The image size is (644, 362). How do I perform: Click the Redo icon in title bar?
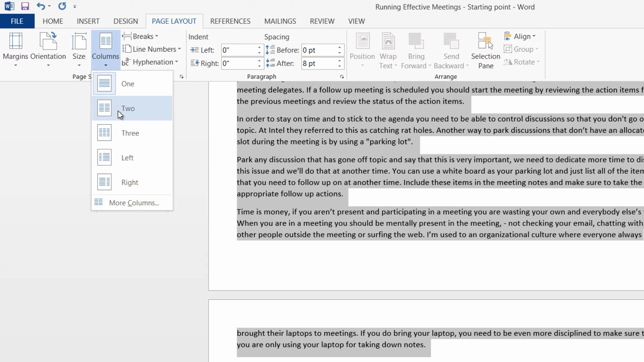pos(62,6)
